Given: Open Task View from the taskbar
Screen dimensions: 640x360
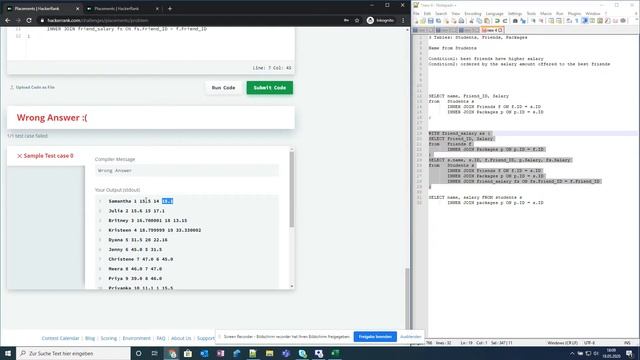Looking at the screenshot, I should [x=154, y=353].
